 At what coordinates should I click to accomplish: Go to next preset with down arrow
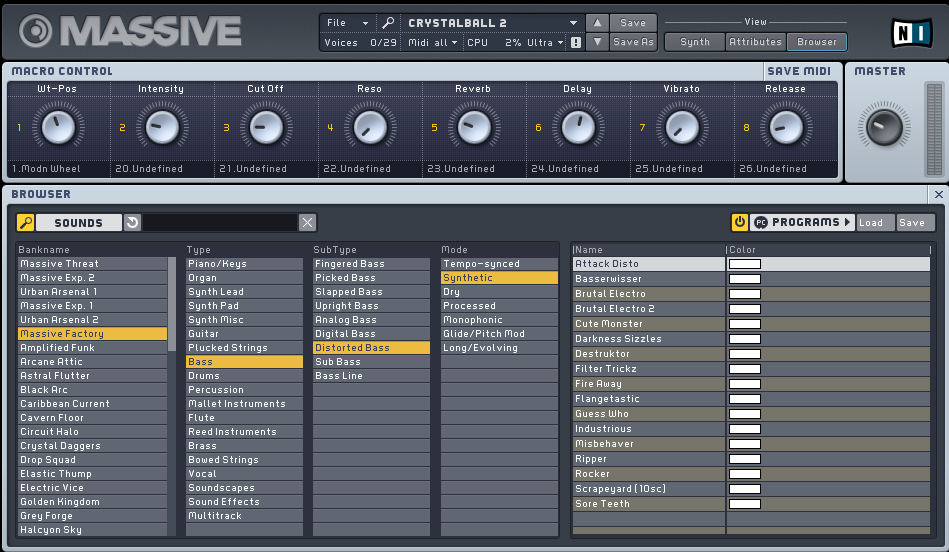(596, 42)
